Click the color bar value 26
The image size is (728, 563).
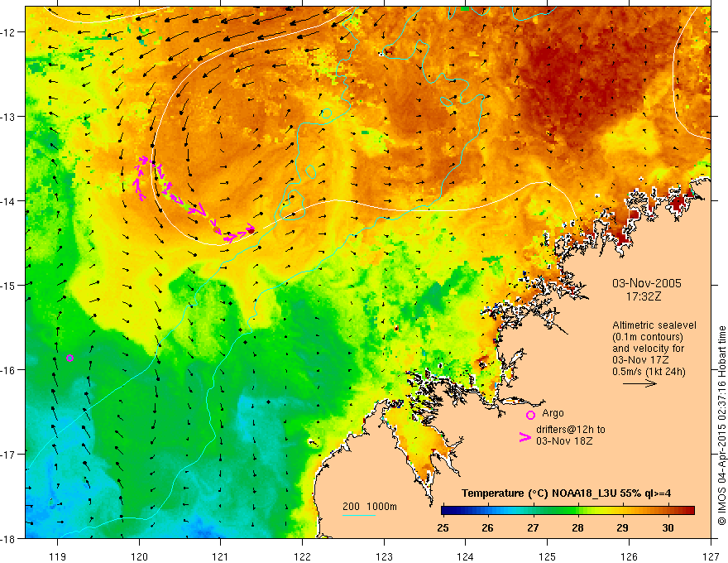(487, 527)
